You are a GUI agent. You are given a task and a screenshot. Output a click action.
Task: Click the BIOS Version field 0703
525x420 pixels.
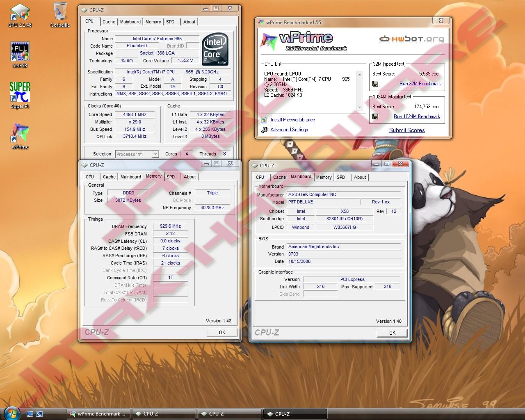(344, 254)
